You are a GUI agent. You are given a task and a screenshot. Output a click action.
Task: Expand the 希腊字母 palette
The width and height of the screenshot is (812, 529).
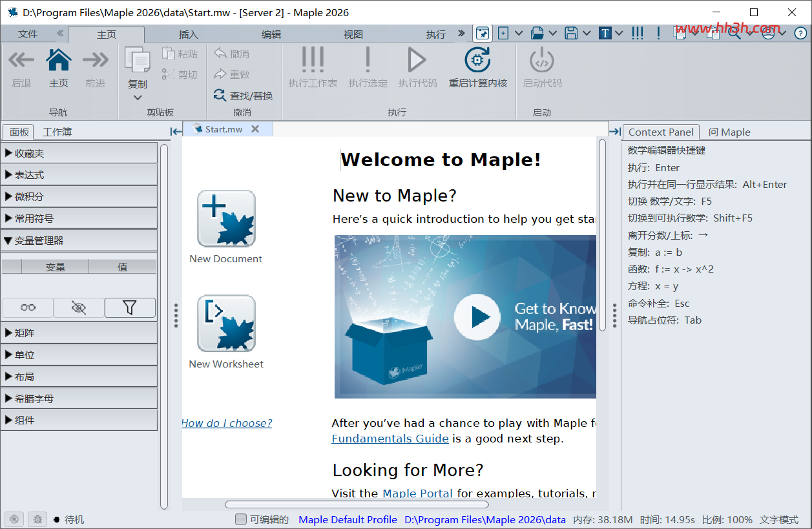pos(79,399)
